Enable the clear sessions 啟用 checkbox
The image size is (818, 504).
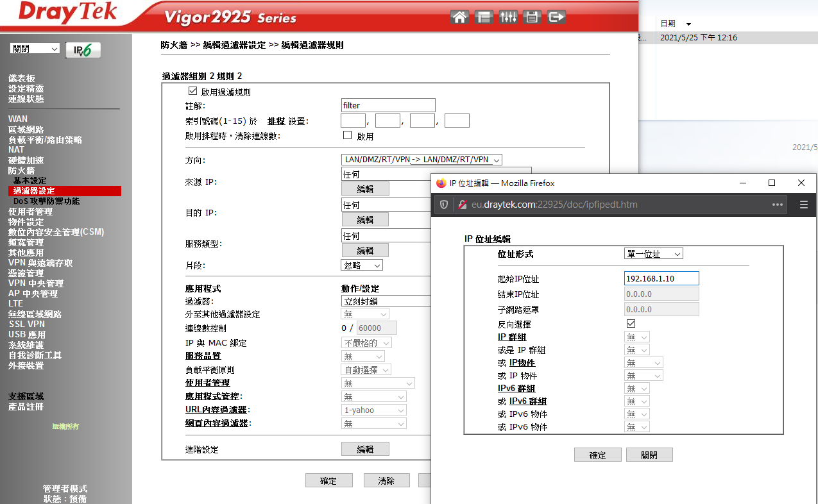[x=348, y=135]
